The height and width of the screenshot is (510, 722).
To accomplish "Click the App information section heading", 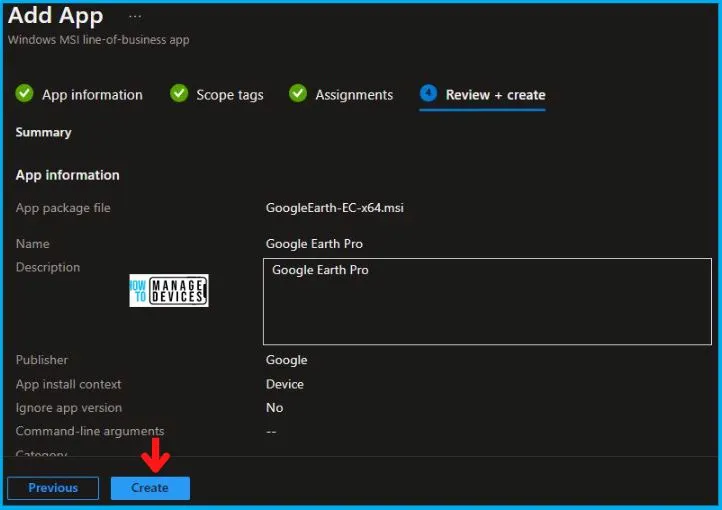I will tap(68, 175).
